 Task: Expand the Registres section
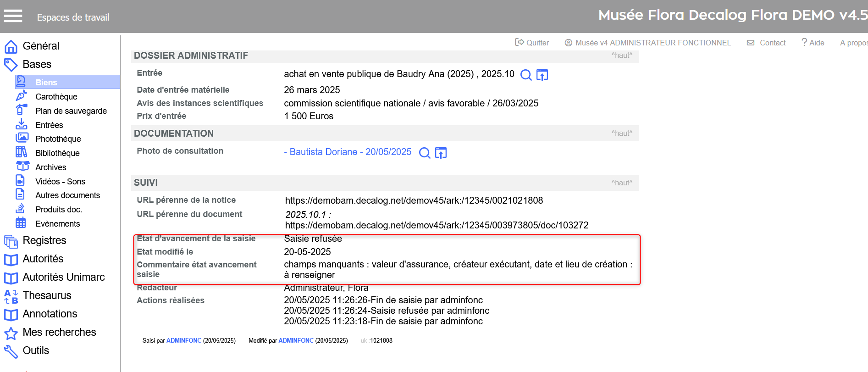pos(44,241)
